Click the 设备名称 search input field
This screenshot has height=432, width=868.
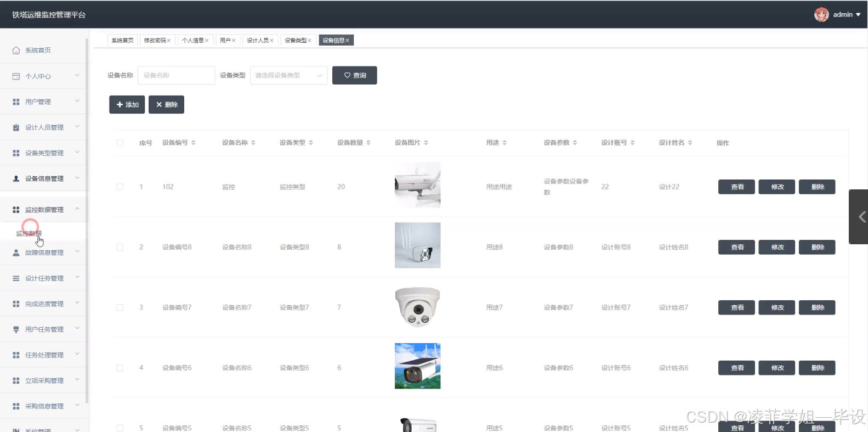point(176,75)
